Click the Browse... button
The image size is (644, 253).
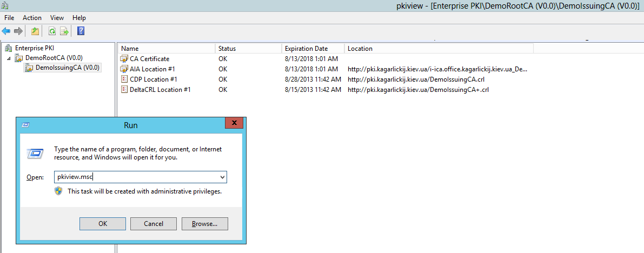pos(204,224)
